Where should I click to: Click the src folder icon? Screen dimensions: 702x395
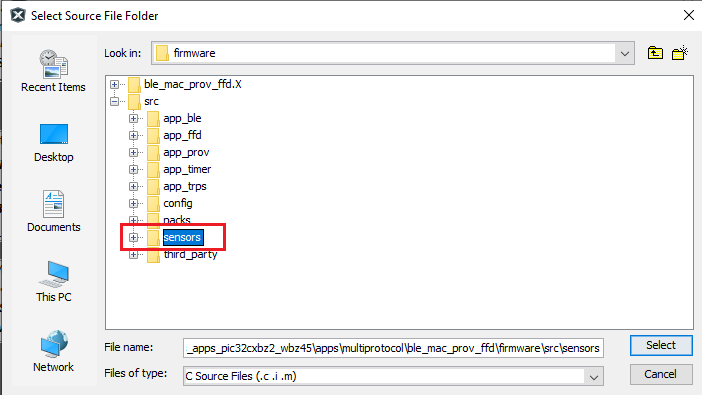134,101
